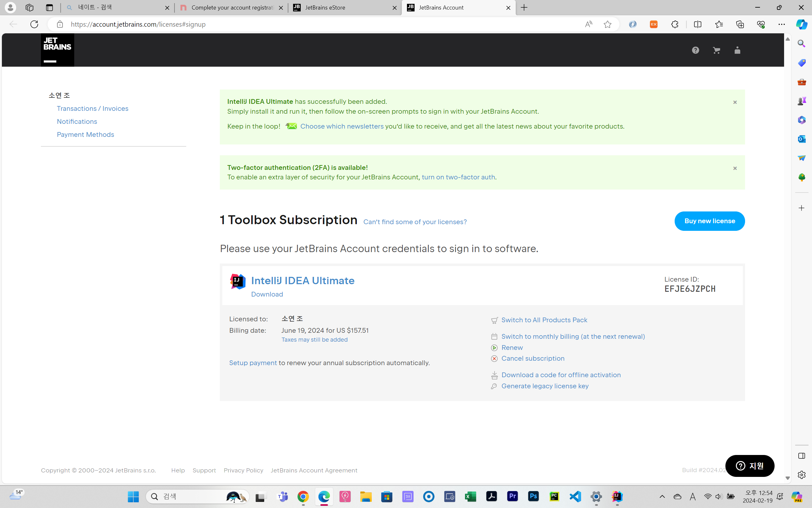This screenshot has width=812, height=508.
Task: Open Read aloud icon in address bar
Action: pyautogui.click(x=588, y=24)
